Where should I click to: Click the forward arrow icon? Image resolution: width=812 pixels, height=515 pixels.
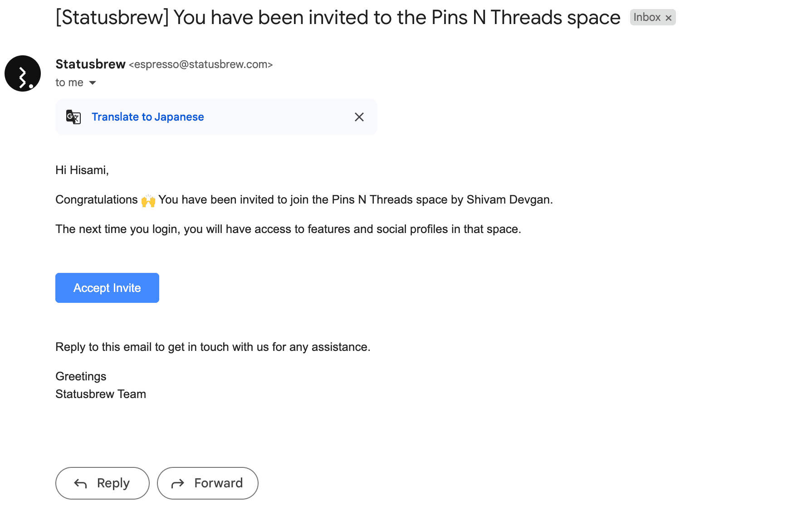tap(178, 484)
